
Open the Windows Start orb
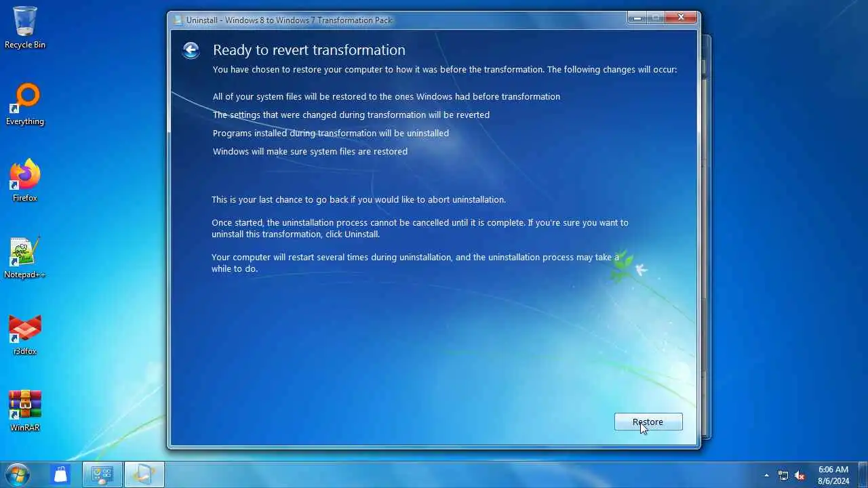coord(17,474)
